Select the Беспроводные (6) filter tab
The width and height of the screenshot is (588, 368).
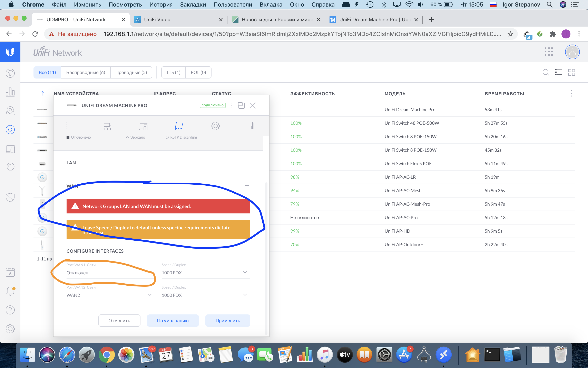(86, 72)
